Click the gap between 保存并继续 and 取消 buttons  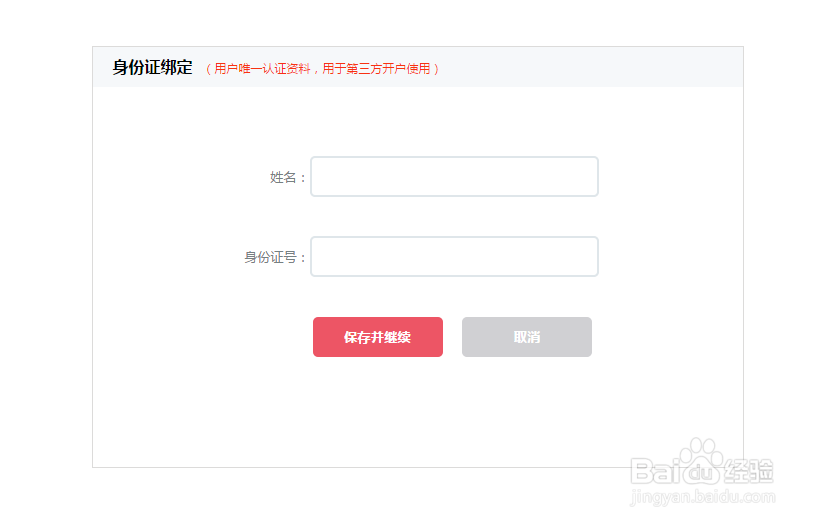(452, 337)
